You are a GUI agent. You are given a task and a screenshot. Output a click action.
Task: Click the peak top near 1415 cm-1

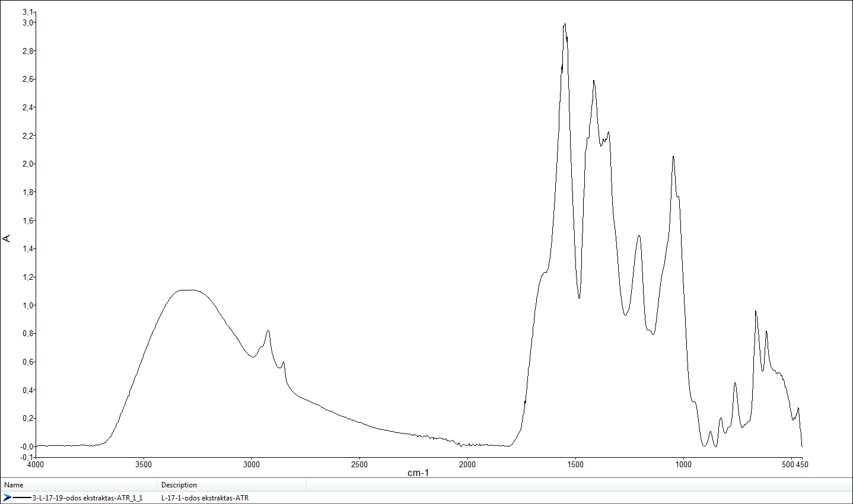pyautogui.click(x=593, y=81)
